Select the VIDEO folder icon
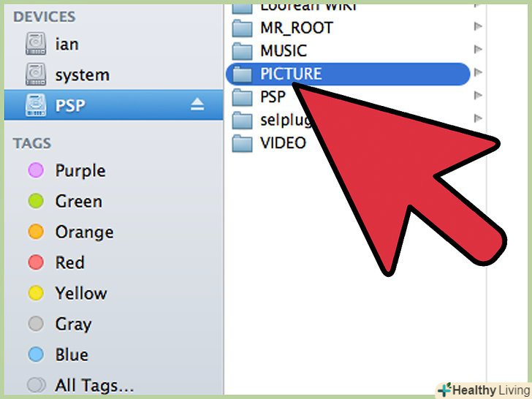The image size is (532, 399). click(x=243, y=142)
